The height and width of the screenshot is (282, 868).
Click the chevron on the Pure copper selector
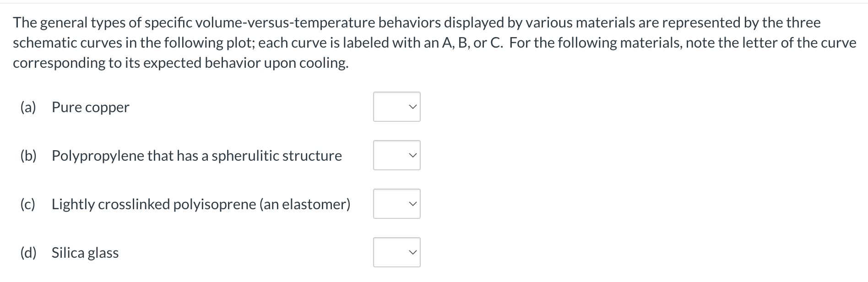[x=412, y=107]
